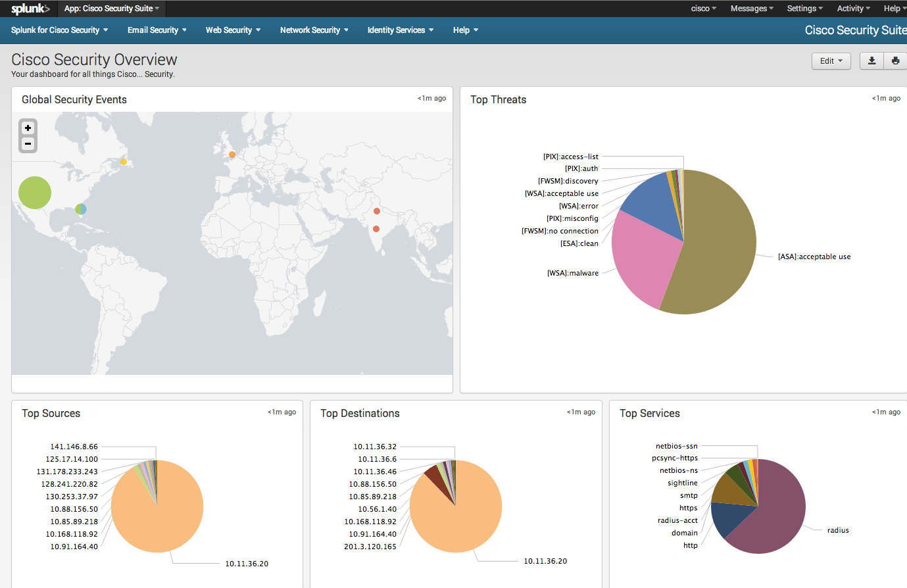This screenshot has width=907, height=588.
Task: Expand the App: Cisco Security Suite menu
Action: click(x=111, y=9)
